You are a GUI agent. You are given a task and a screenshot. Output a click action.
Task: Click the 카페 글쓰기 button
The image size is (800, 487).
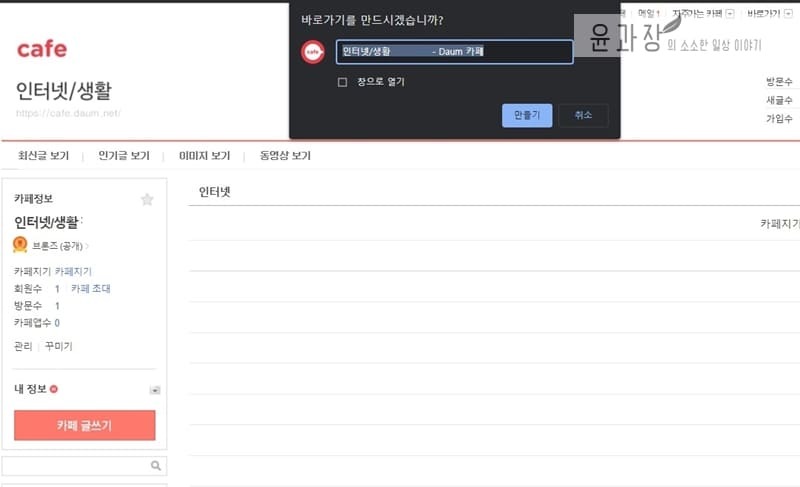85,425
